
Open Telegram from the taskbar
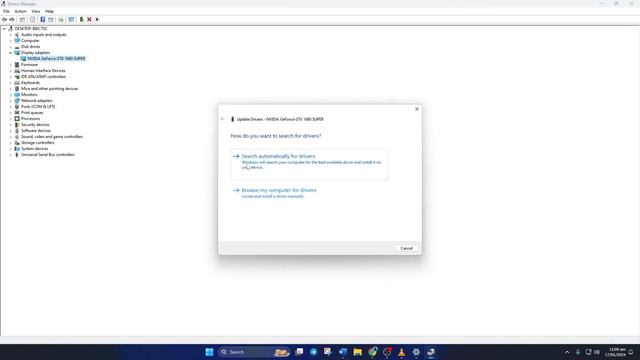point(313,352)
